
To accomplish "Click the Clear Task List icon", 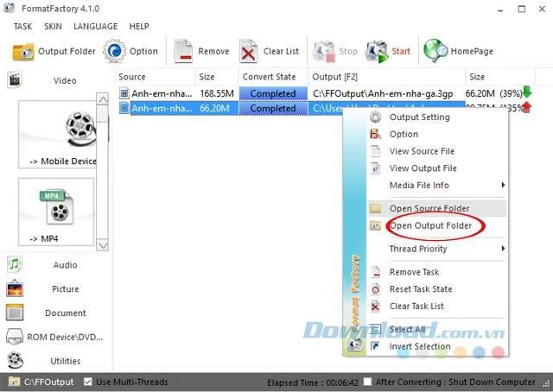I will 376,307.
